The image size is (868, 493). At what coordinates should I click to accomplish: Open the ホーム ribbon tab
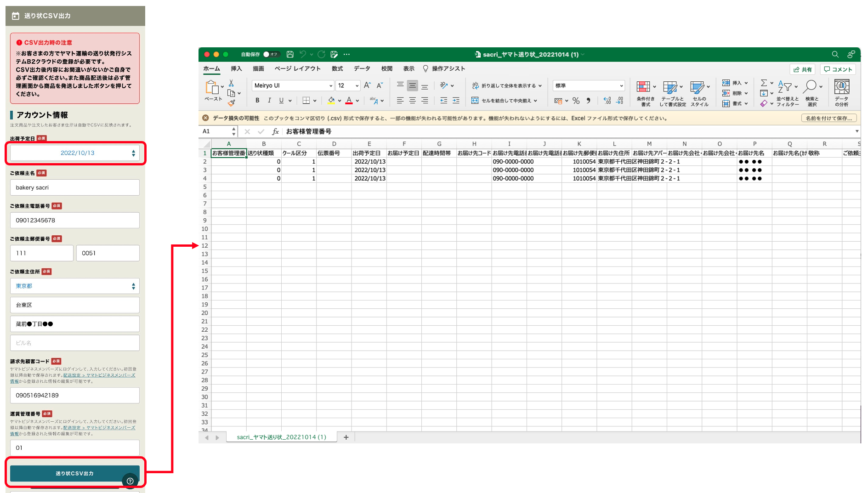(211, 68)
